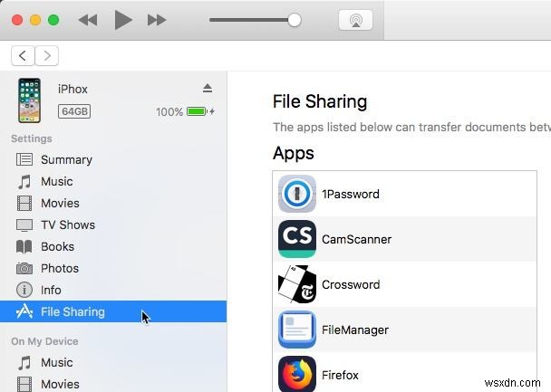Image resolution: width=551 pixels, height=392 pixels.
Task: Minimize window with the yellow button
Action: (35, 20)
